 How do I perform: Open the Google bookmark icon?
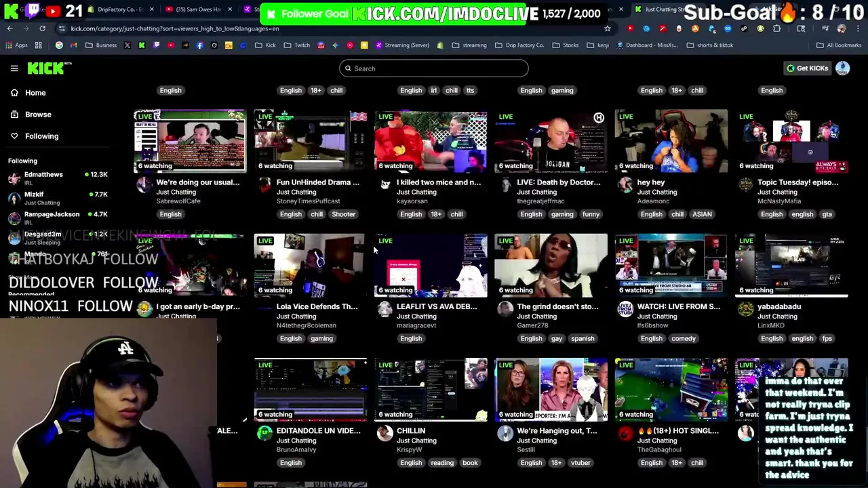click(x=59, y=45)
